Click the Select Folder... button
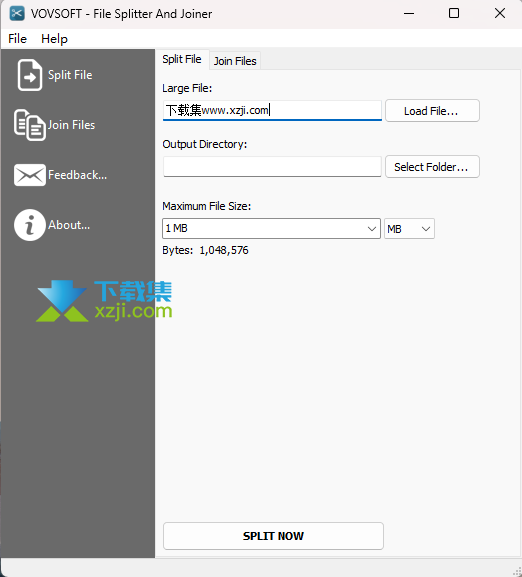The width and height of the screenshot is (522, 577). (x=432, y=167)
